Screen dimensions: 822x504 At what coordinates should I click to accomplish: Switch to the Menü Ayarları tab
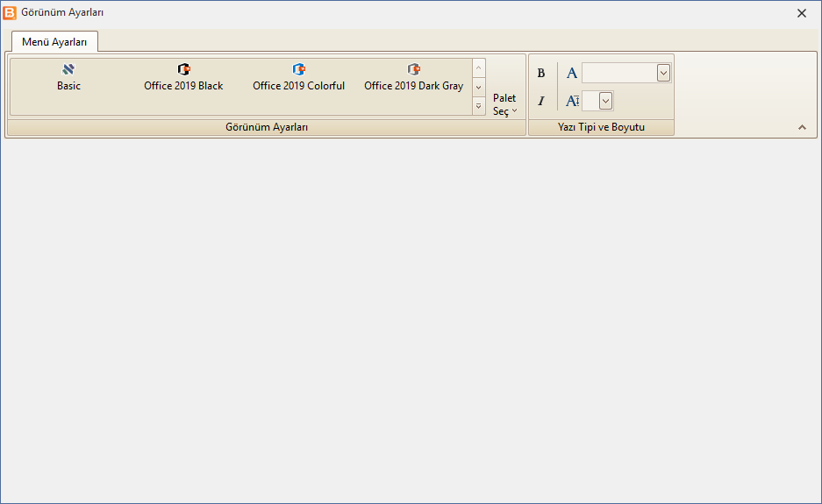coord(54,42)
